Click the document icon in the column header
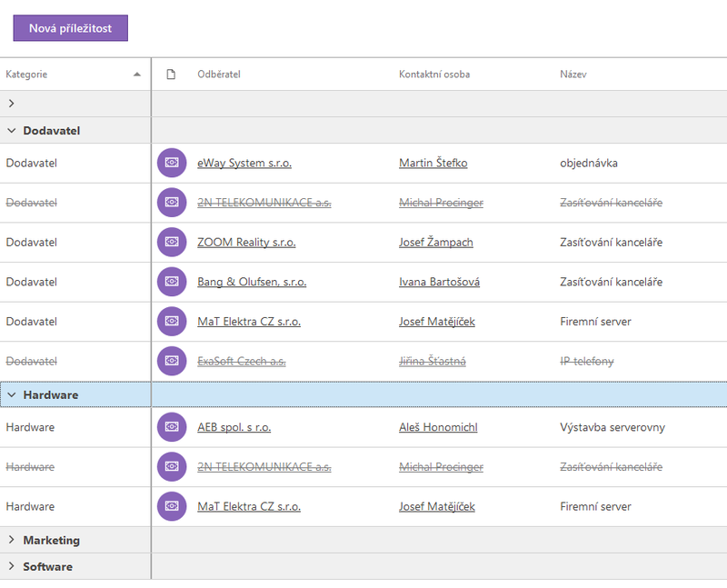The image size is (727, 588). tap(171, 75)
